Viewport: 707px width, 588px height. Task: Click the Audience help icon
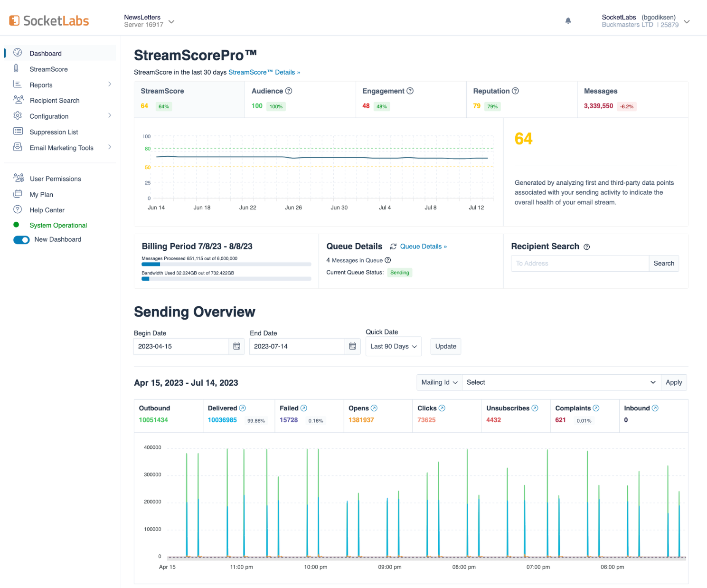click(288, 91)
